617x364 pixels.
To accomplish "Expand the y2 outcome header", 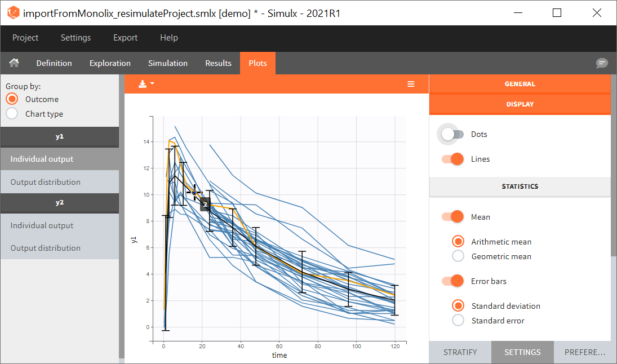I will pyautogui.click(x=59, y=203).
